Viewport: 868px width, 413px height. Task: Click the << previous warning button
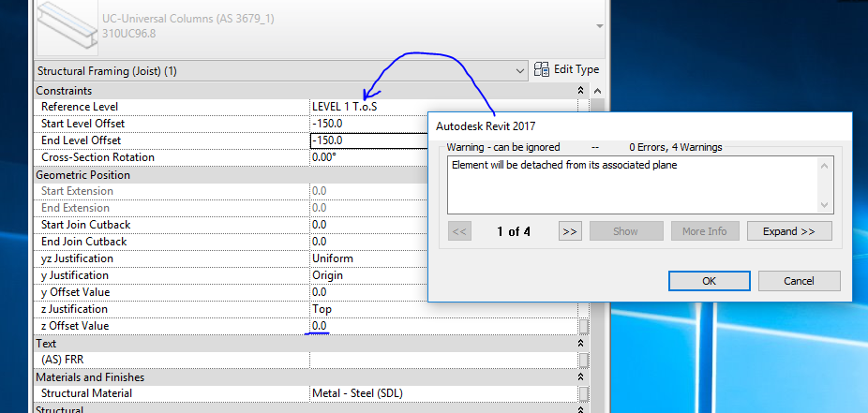point(459,231)
